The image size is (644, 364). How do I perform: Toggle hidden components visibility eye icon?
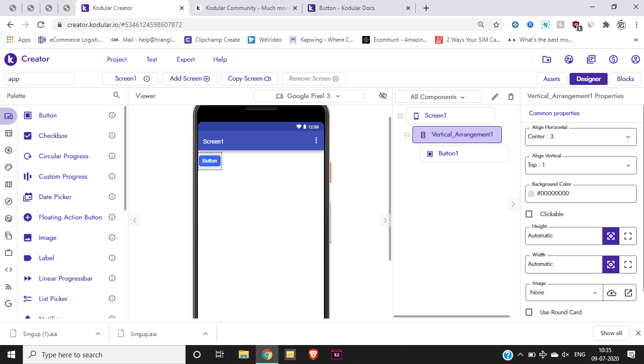click(x=383, y=96)
